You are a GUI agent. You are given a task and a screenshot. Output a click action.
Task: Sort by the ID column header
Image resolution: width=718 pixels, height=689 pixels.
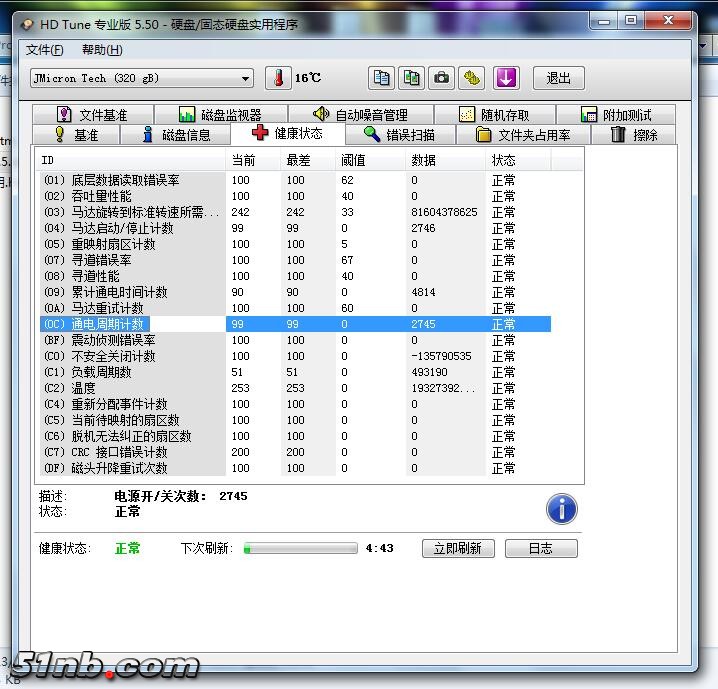click(x=131, y=160)
